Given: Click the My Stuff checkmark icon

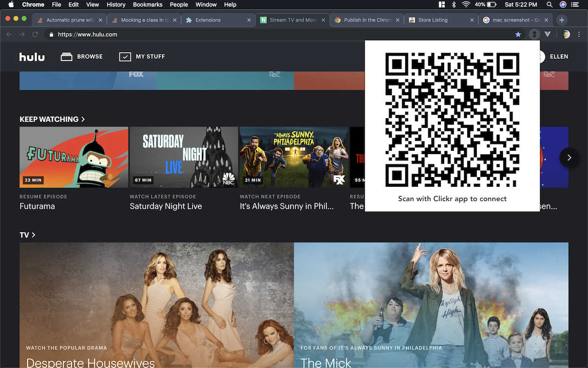Looking at the screenshot, I should 125,57.
